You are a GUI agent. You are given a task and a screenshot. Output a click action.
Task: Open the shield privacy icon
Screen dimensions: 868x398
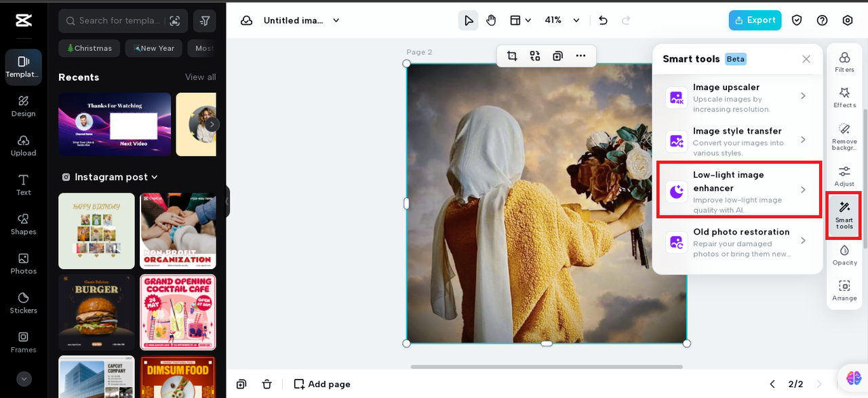coord(797,20)
